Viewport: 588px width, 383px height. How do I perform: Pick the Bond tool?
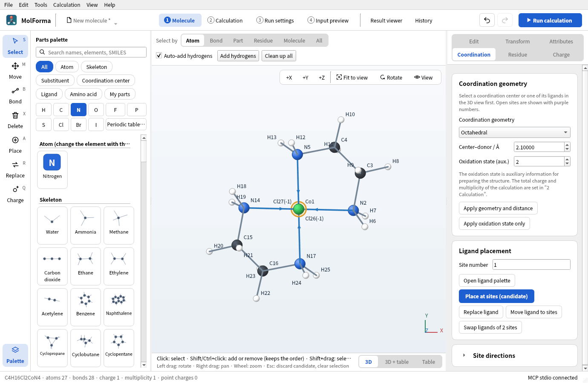[15, 95]
